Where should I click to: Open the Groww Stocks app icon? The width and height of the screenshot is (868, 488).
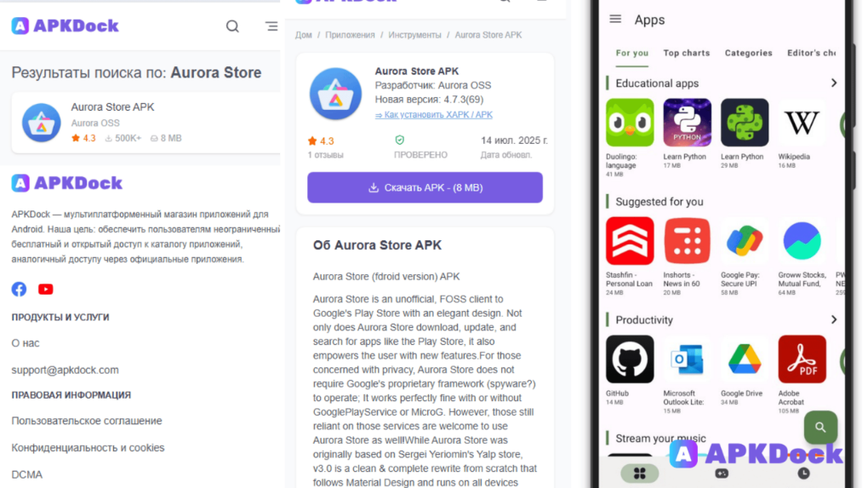[x=802, y=241]
